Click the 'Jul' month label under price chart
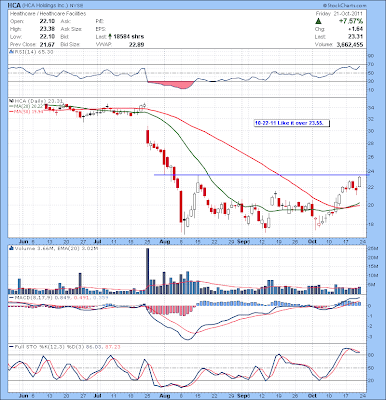386x400 pixels. tap(98, 241)
